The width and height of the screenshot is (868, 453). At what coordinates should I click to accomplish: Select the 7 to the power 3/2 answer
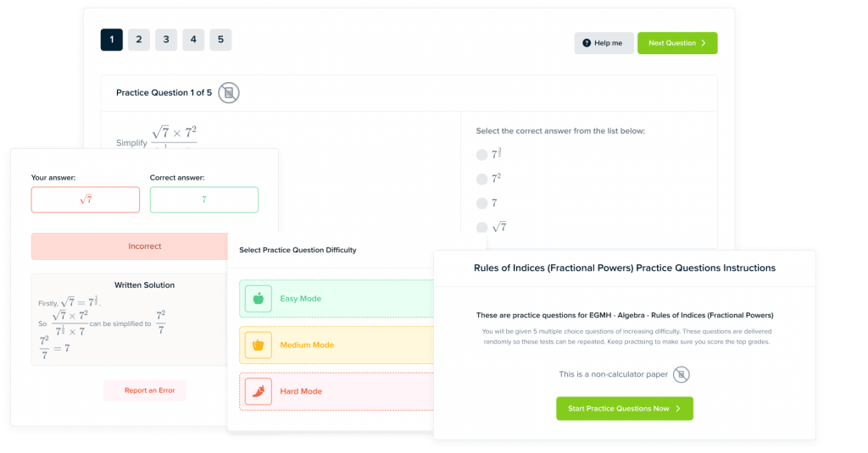click(482, 155)
